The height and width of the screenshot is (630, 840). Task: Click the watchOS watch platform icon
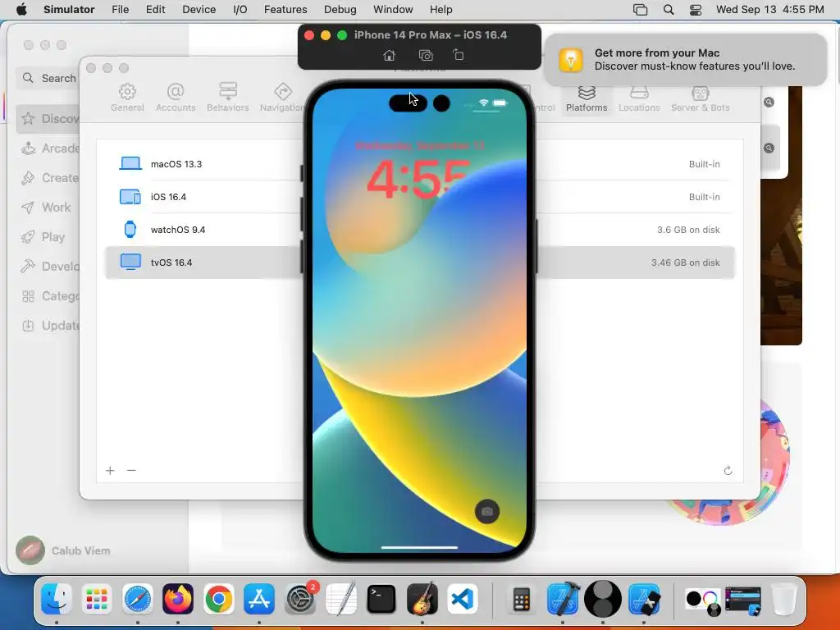[130, 230]
